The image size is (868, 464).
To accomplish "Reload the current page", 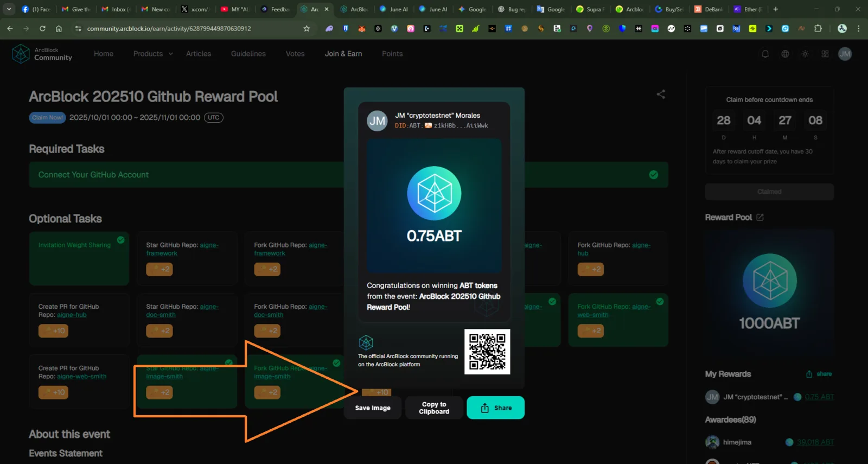I will 42,29.
